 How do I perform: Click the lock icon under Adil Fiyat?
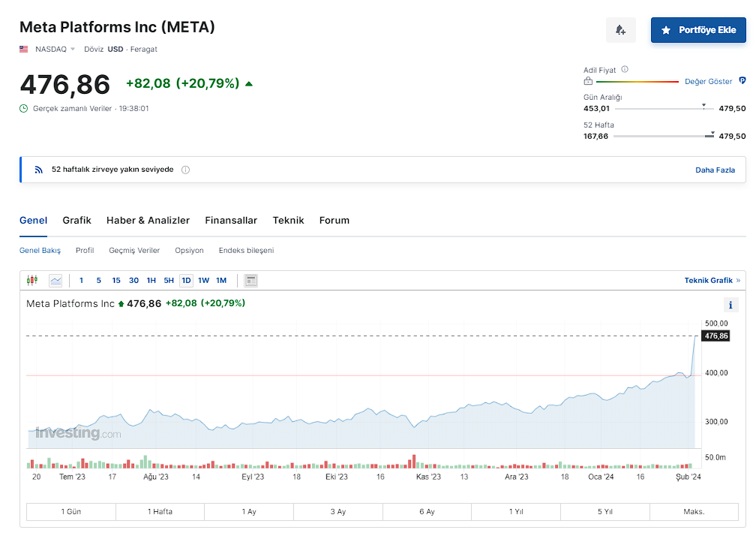[588, 81]
